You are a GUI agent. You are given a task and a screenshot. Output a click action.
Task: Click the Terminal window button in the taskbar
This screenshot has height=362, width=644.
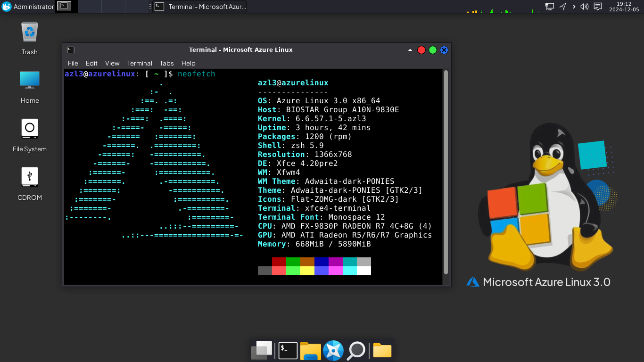click(x=200, y=7)
